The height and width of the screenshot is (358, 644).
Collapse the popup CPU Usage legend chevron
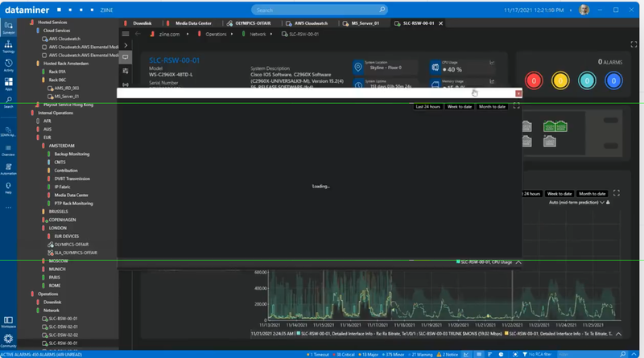(518, 262)
